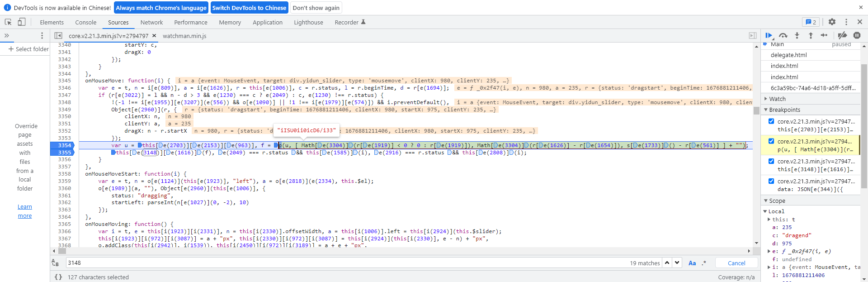Step out of current function
Viewport: 868px width, 282px height.
[x=811, y=35]
